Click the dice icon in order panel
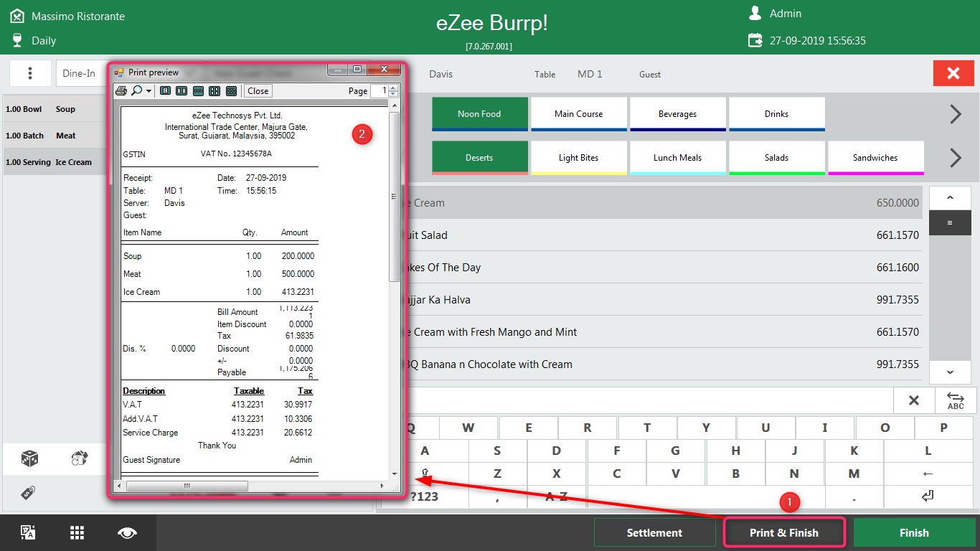 (29, 458)
